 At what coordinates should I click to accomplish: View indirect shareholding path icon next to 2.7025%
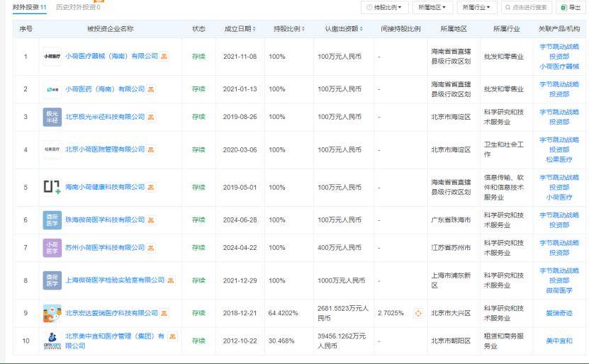click(x=418, y=313)
